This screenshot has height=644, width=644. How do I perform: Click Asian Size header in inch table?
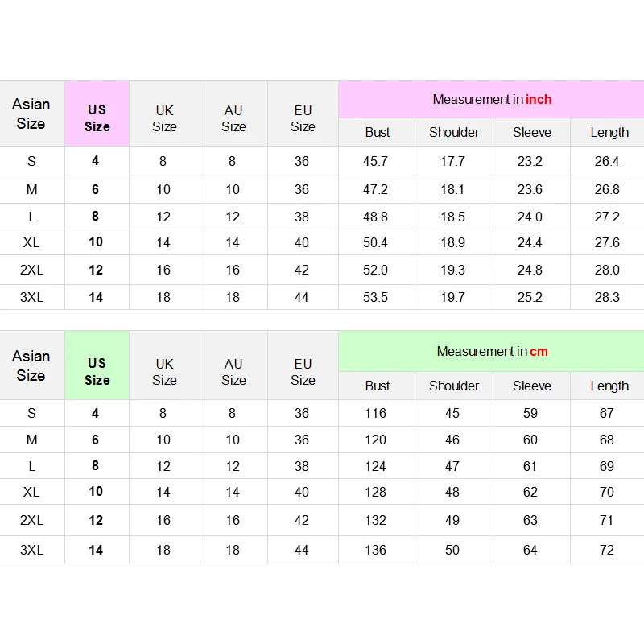click(31, 114)
